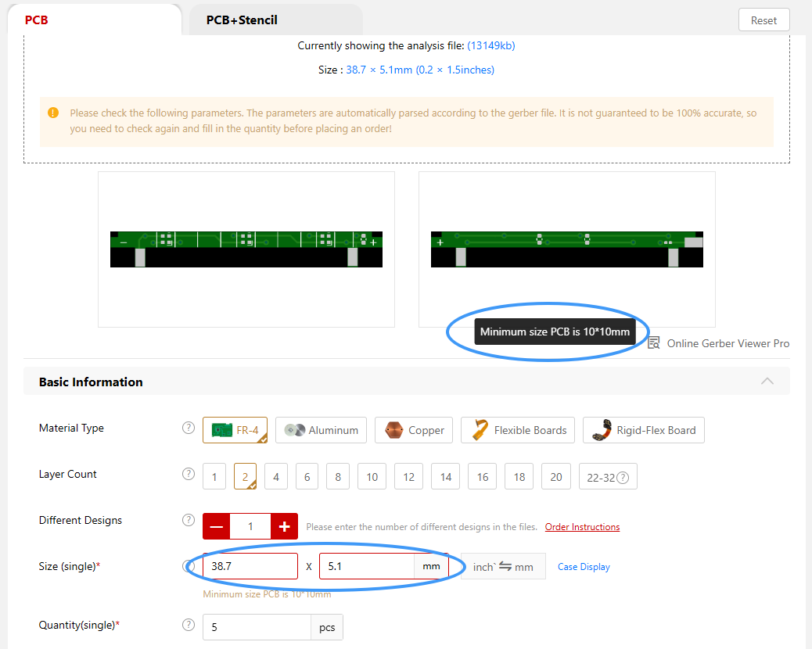The width and height of the screenshot is (812, 649).
Task: Collapse the Basic Information section
Action: [767, 382]
